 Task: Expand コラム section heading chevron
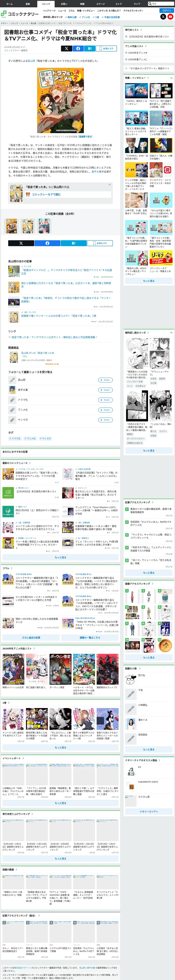click(x=11, y=568)
